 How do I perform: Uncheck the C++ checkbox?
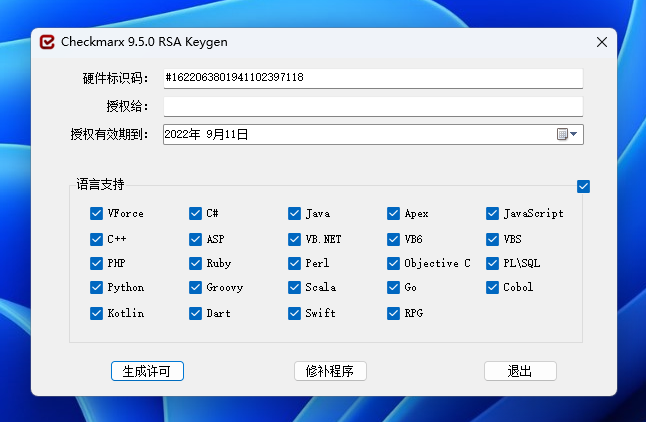[96, 239]
